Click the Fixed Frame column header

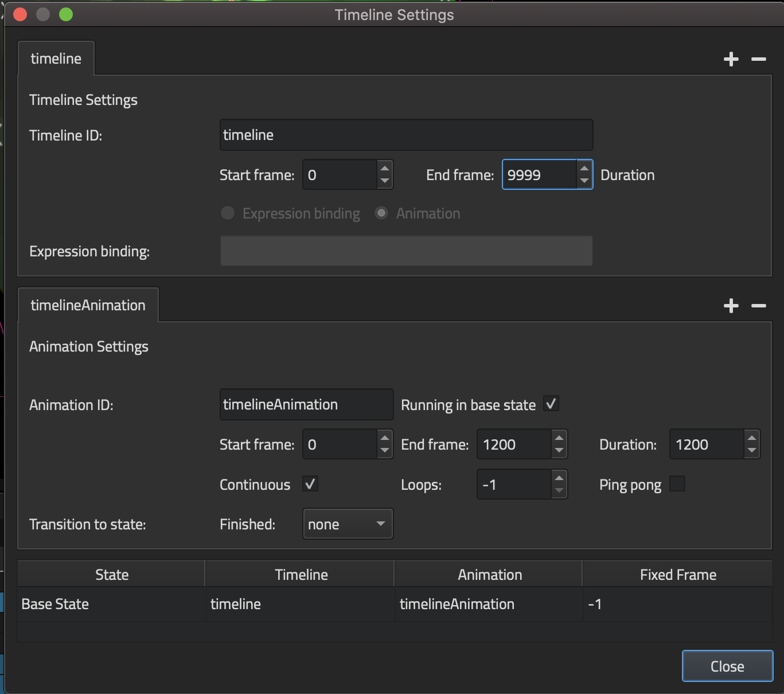tap(678, 575)
